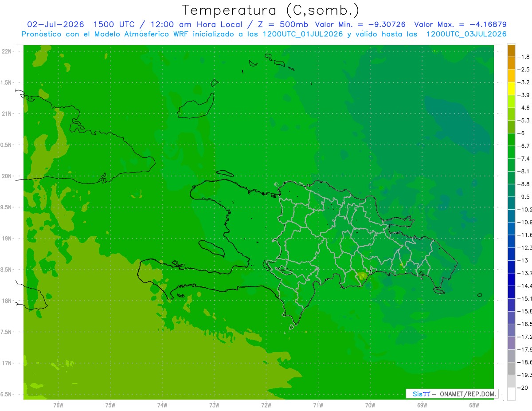Click the '-4.6' color scale label
532x411 pixels.
tap(524, 108)
